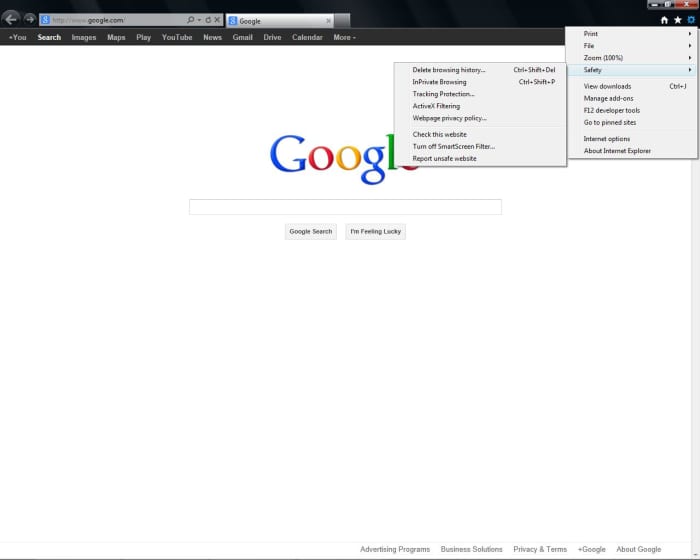Expand the More dropdown in Google bar
700x560 pixels.
[344, 38]
